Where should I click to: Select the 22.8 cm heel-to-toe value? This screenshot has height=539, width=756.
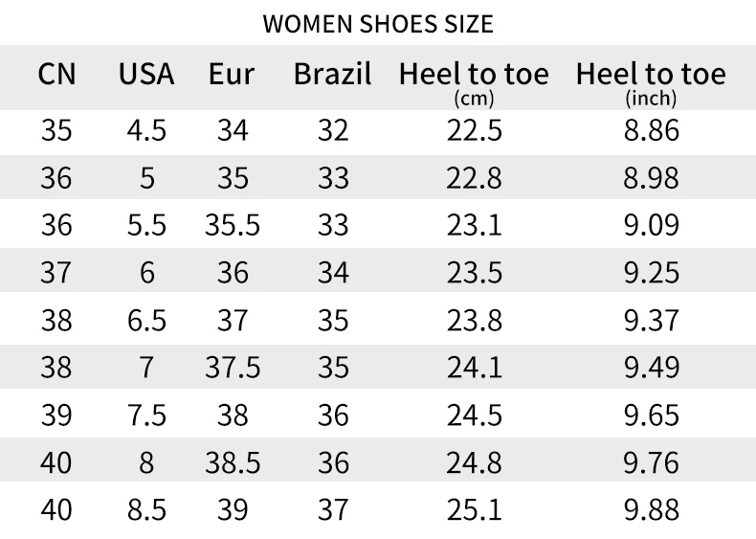click(474, 177)
